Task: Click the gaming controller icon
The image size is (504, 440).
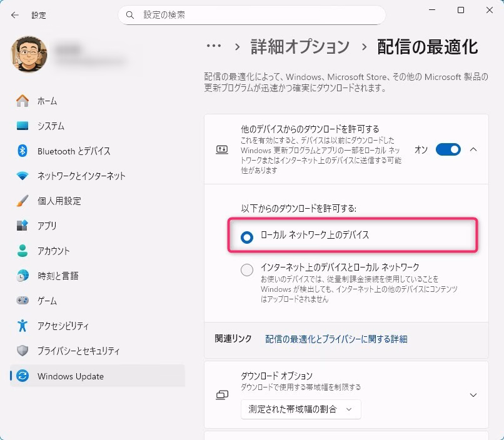Action: pyautogui.click(x=23, y=301)
